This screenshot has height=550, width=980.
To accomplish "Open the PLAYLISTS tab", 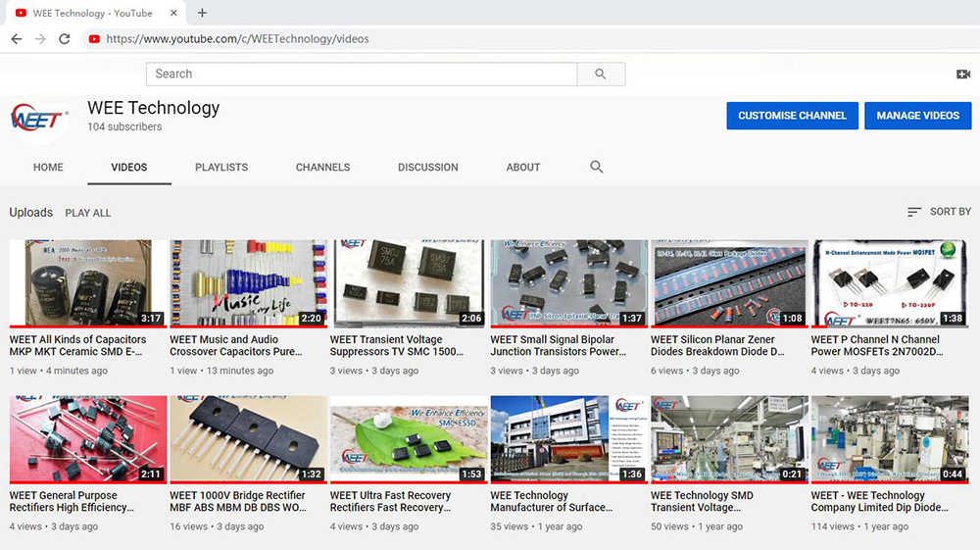I will (x=221, y=167).
